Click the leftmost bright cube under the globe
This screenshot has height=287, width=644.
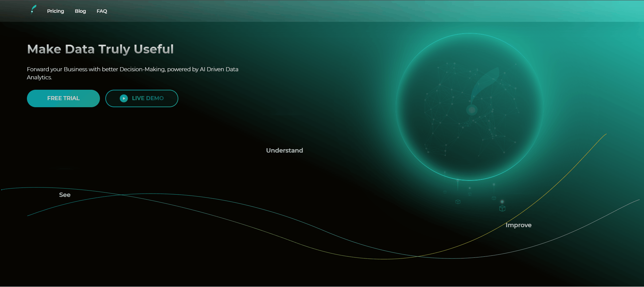point(458,202)
